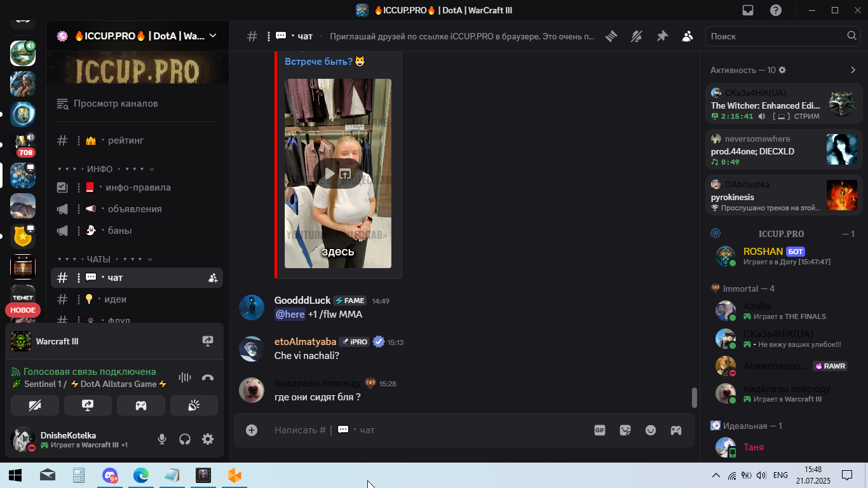The height and width of the screenshot is (488, 868).
Task: Open the баны channel
Action: [x=137, y=231]
